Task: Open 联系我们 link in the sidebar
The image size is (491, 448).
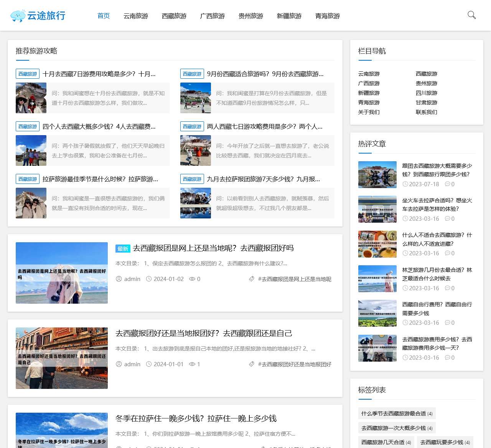Action: [427, 112]
